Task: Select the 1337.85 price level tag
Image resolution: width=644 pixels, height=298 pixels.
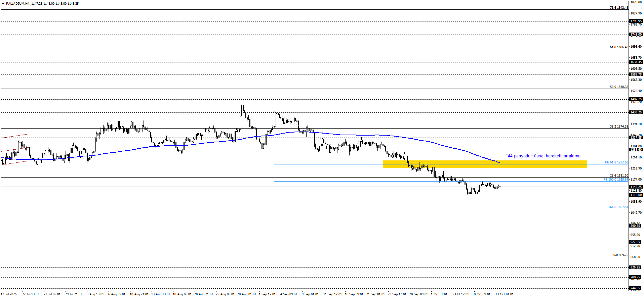Action: pyautogui.click(x=636, y=138)
